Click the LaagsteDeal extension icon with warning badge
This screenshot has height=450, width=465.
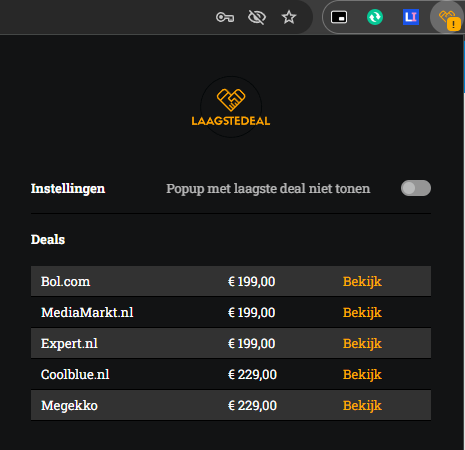(448, 18)
